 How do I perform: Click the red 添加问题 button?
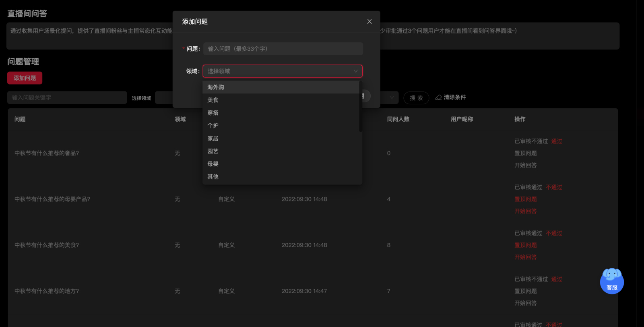(25, 78)
